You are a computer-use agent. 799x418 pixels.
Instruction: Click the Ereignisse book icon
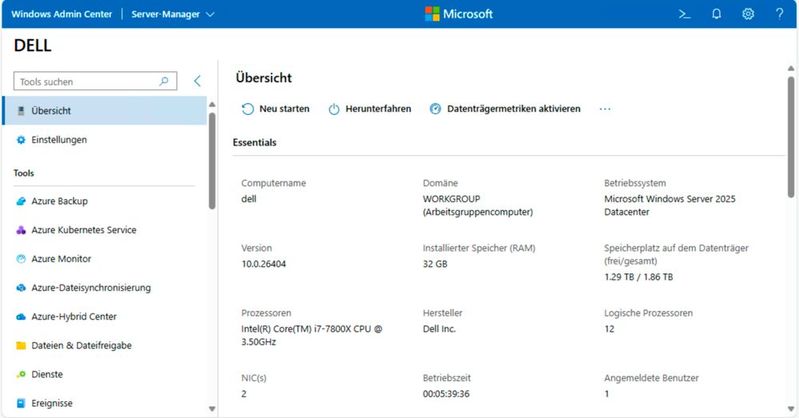point(21,403)
